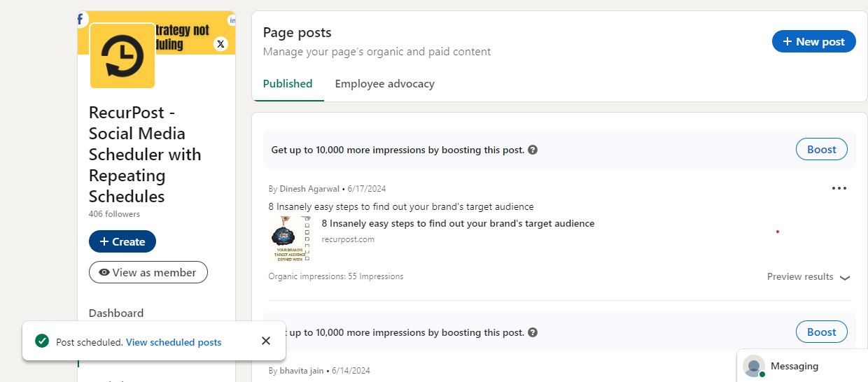Open the bold article title link

458,224
